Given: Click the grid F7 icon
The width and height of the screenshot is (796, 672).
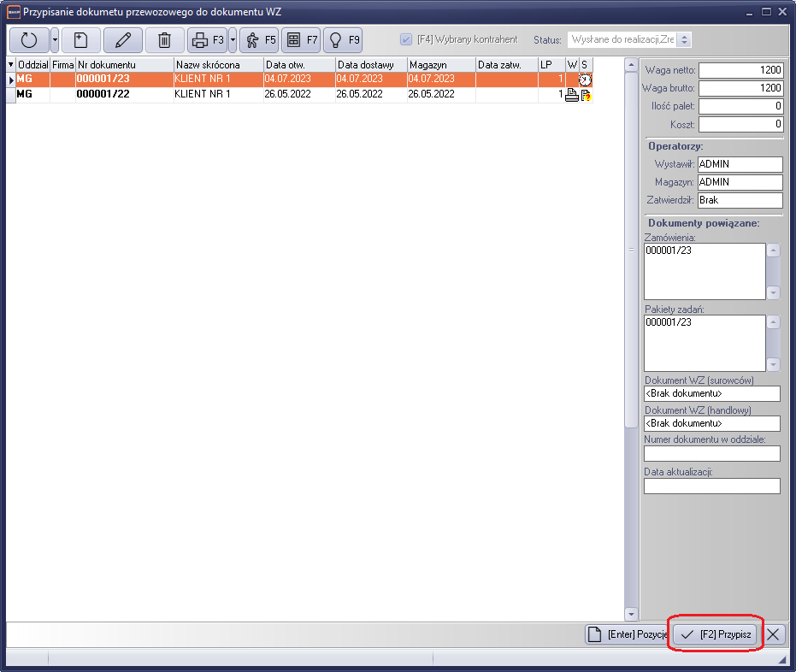Looking at the screenshot, I should pyautogui.click(x=301, y=40).
